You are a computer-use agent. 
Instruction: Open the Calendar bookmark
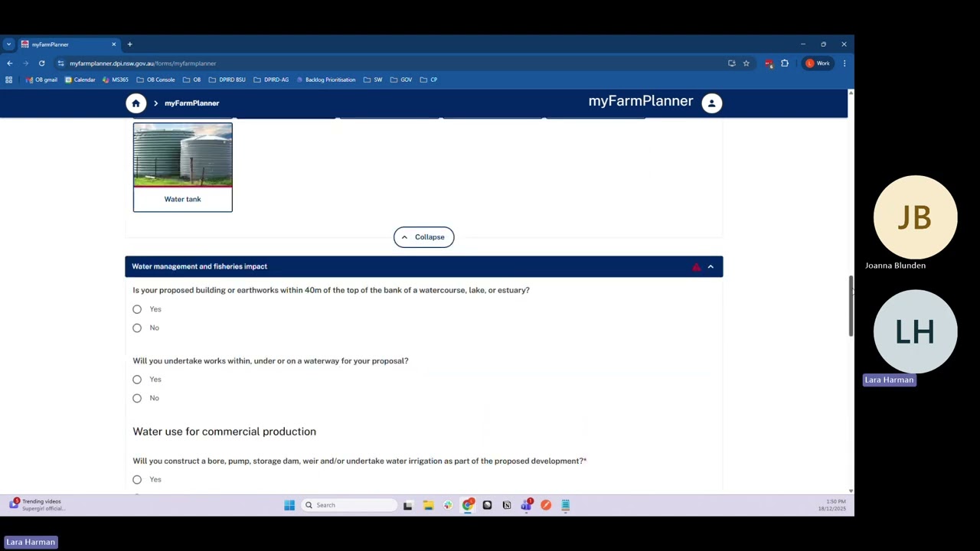(x=80, y=80)
